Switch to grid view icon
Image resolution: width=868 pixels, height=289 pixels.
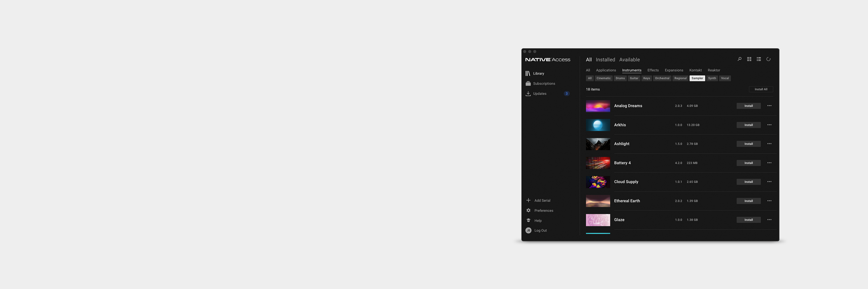[x=749, y=59]
